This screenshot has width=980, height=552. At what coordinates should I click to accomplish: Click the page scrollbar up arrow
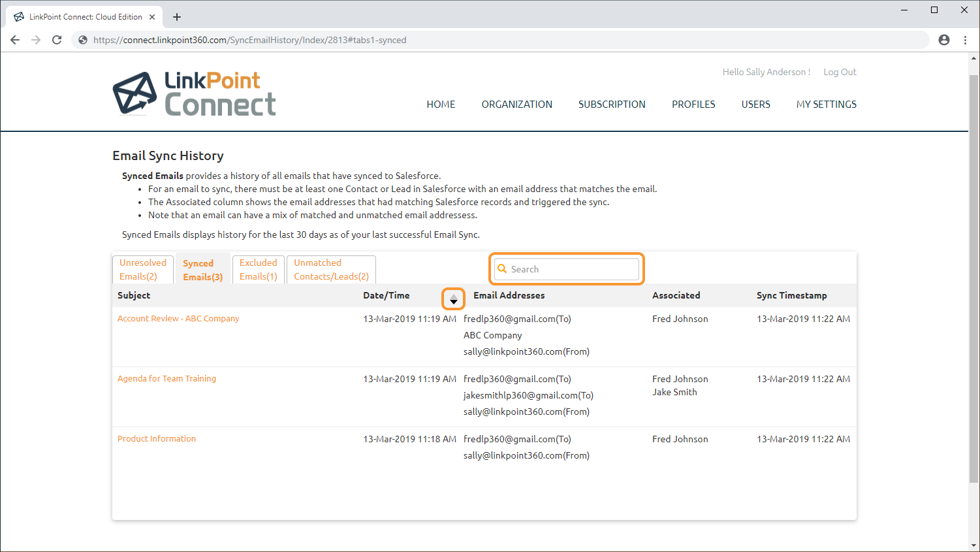point(974,58)
